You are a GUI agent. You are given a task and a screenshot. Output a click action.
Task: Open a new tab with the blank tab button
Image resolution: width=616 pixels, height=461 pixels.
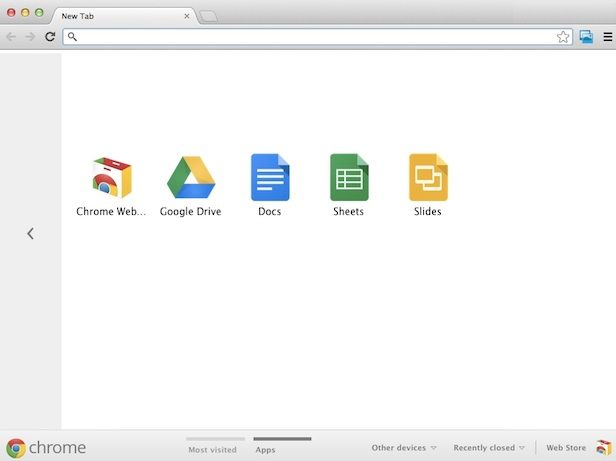(208, 17)
